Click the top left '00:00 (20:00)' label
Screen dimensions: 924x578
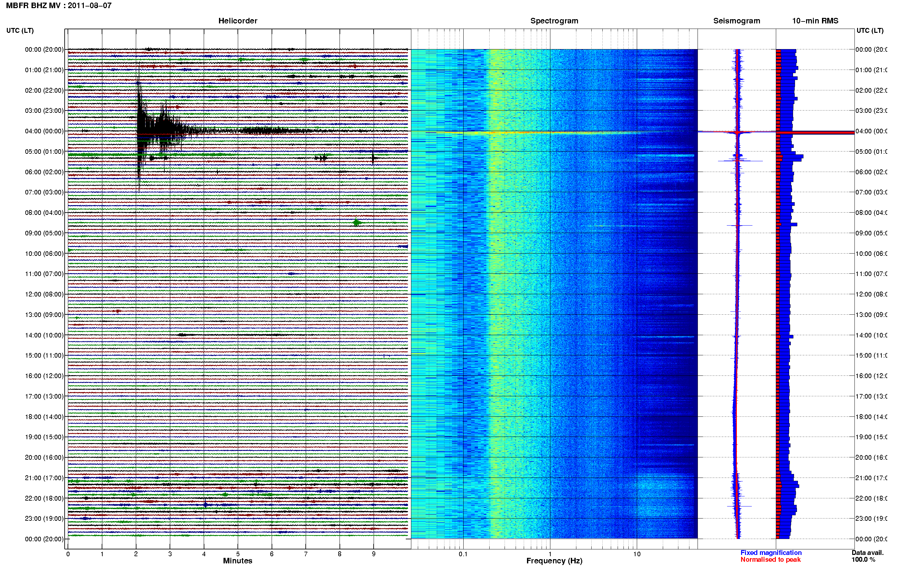[44, 49]
